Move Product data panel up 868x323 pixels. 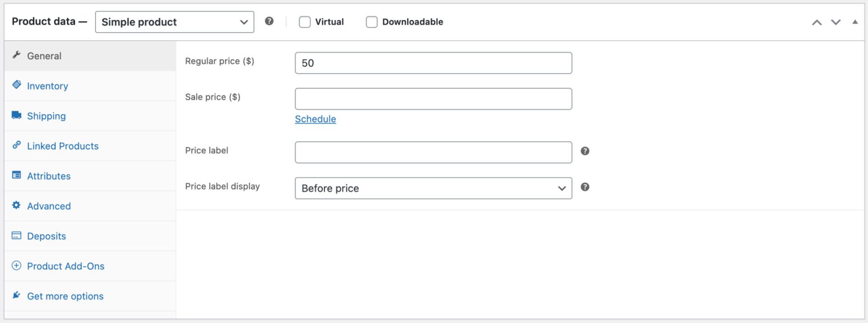(x=816, y=22)
